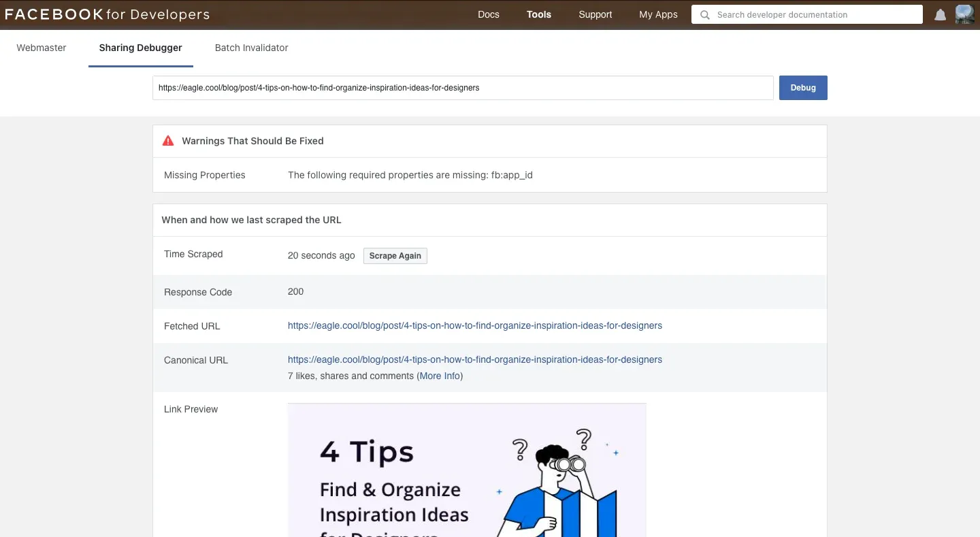The width and height of the screenshot is (980, 537).
Task: Click the red warning triangle icon
Action: tap(168, 141)
